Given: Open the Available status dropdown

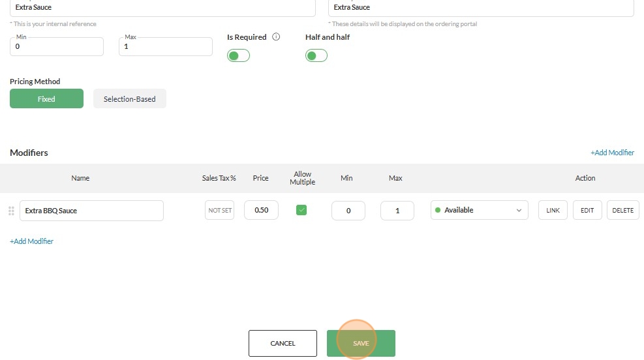Looking at the screenshot, I should tap(480, 210).
